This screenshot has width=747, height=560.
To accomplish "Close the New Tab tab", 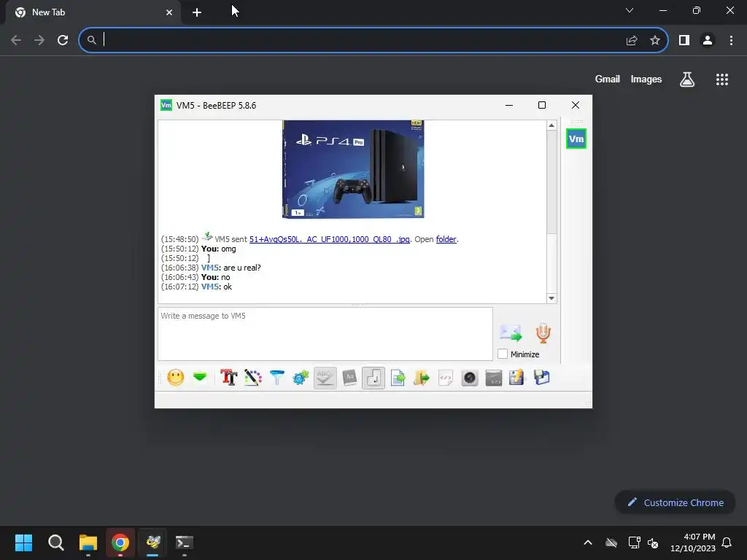I will tap(169, 12).
